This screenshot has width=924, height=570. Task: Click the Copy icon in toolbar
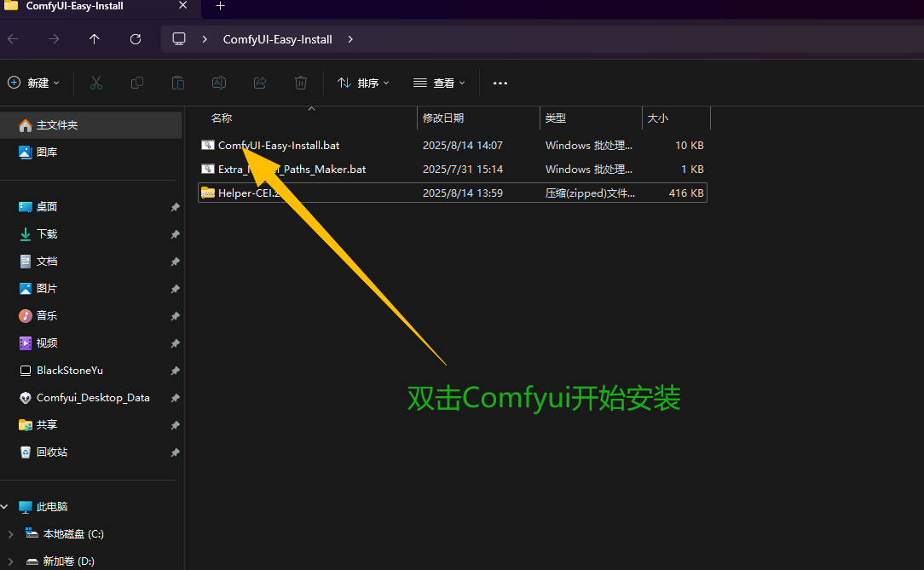coord(137,83)
